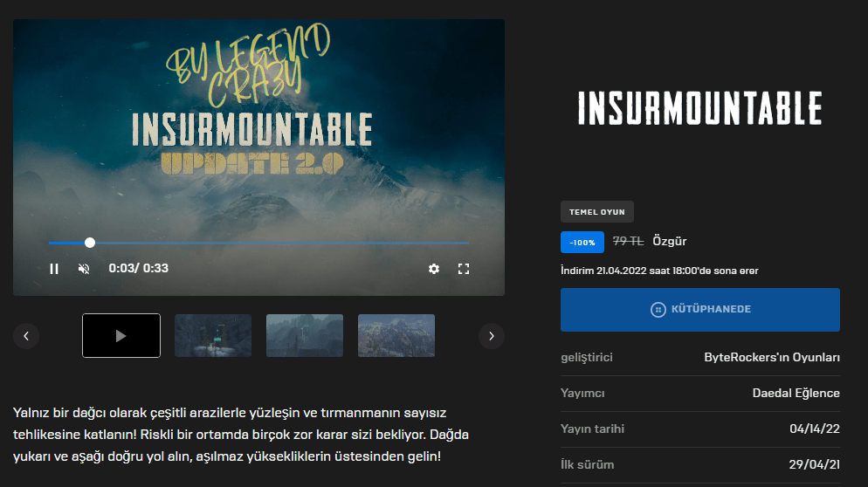Click the video progress slider handle
The height and width of the screenshot is (487, 868).
click(90, 243)
